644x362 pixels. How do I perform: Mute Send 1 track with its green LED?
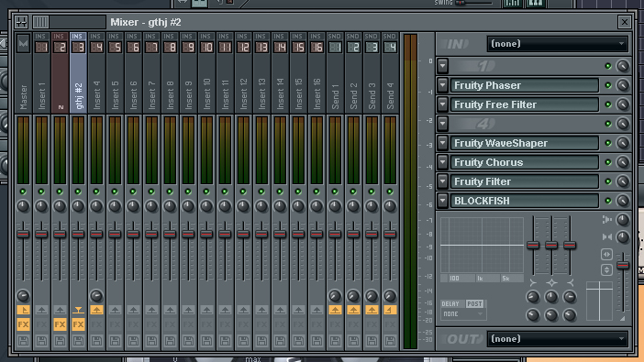pyautogui.click(x=335, y=192)
